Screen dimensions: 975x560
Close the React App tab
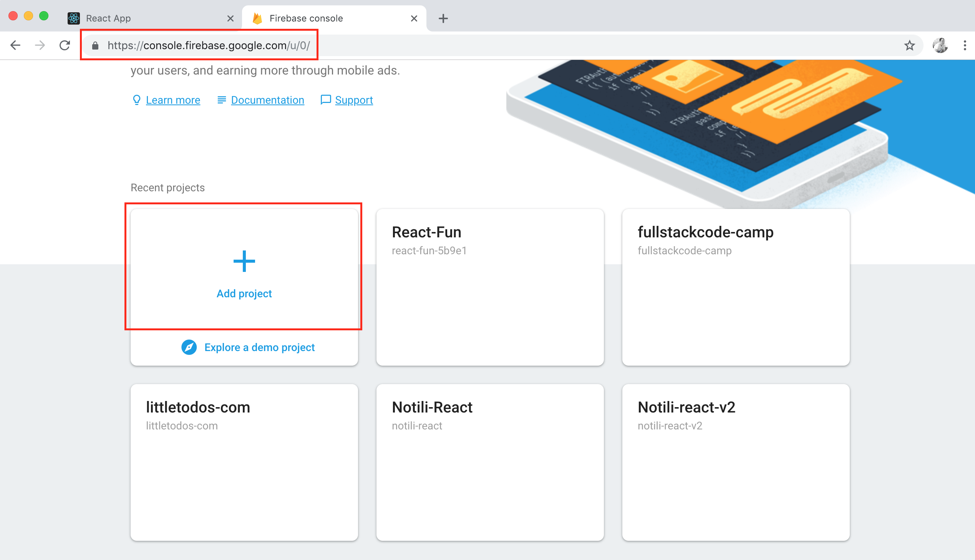click(230, 18)
